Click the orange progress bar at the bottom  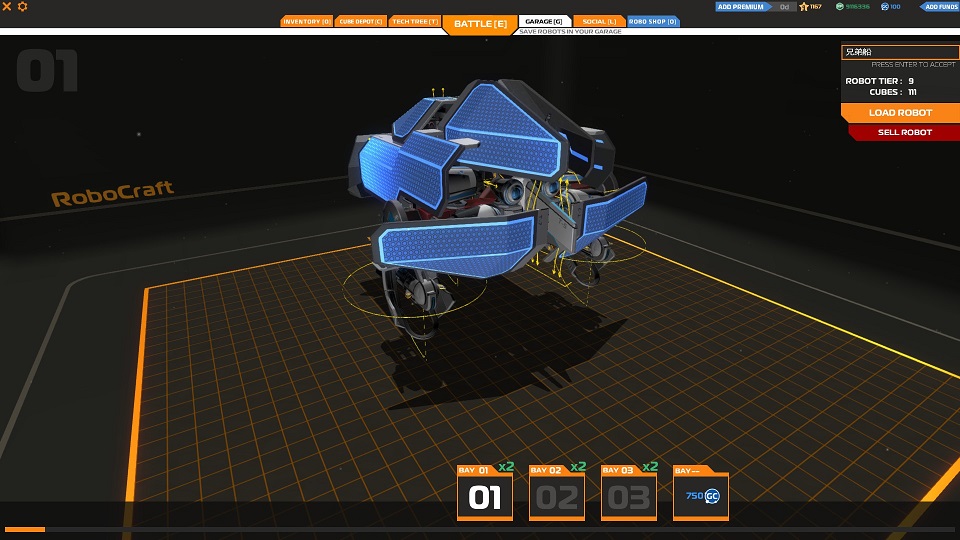click(24, 530)
